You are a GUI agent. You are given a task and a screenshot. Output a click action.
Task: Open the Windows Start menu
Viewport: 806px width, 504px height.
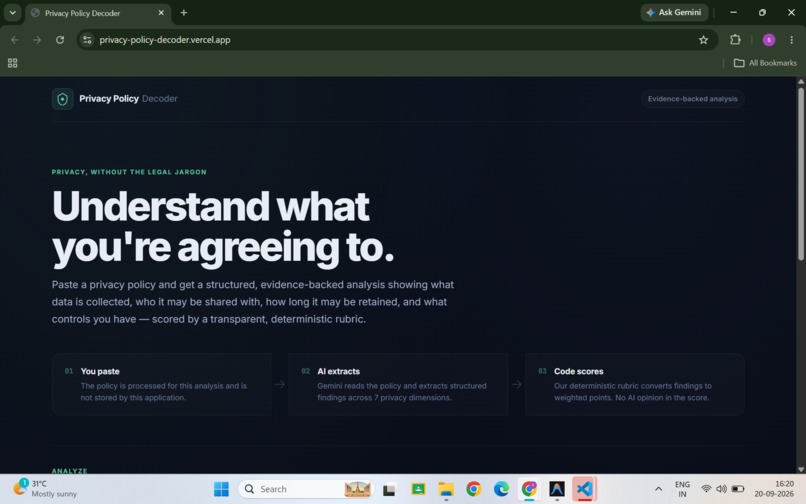coord(221,489)
